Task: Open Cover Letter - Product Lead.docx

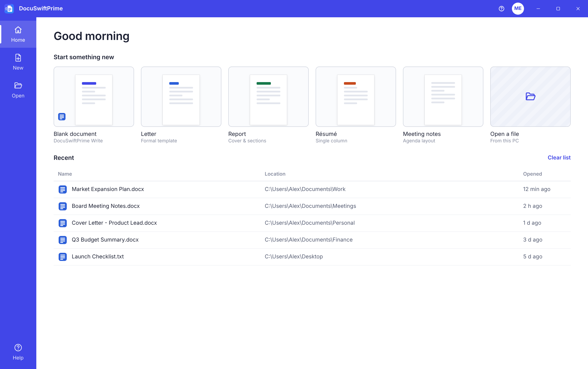Action: tap(312, 223)
